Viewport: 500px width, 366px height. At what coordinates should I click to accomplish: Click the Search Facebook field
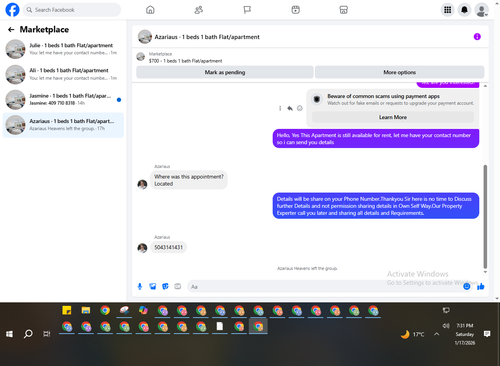[72, 10]
